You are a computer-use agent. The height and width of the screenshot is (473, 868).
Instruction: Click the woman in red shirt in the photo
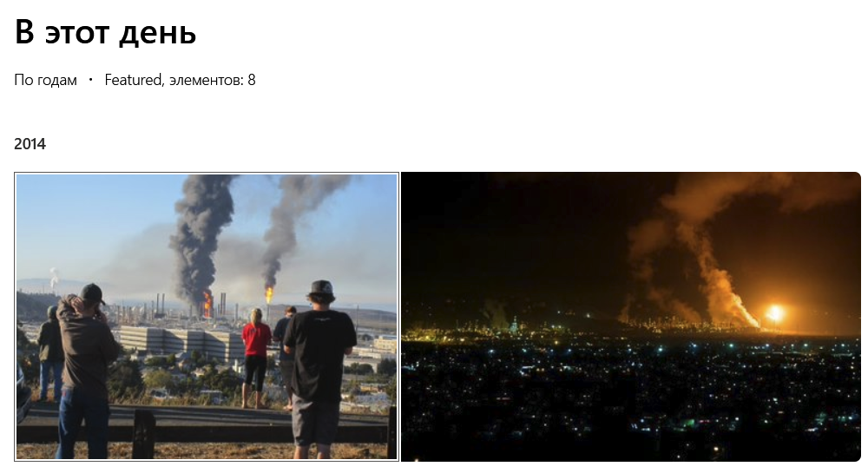256,358
